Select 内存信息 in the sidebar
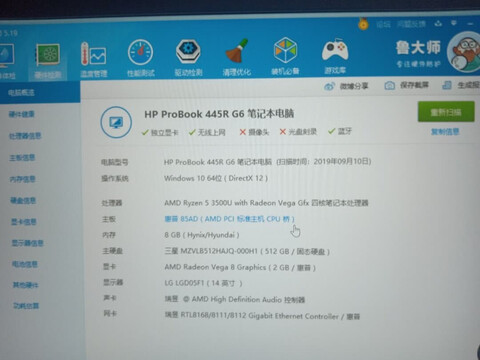Screen dimensions: 480x360 click(23, 179)
